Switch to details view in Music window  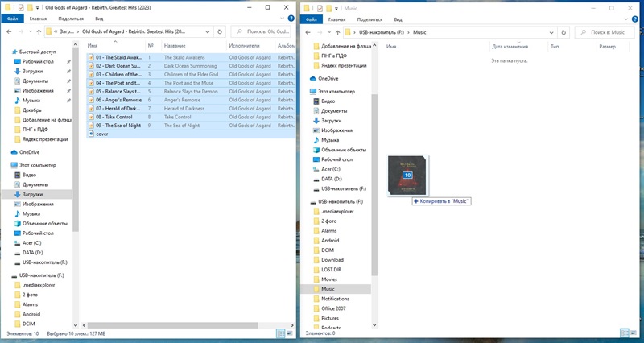[623, 333]
